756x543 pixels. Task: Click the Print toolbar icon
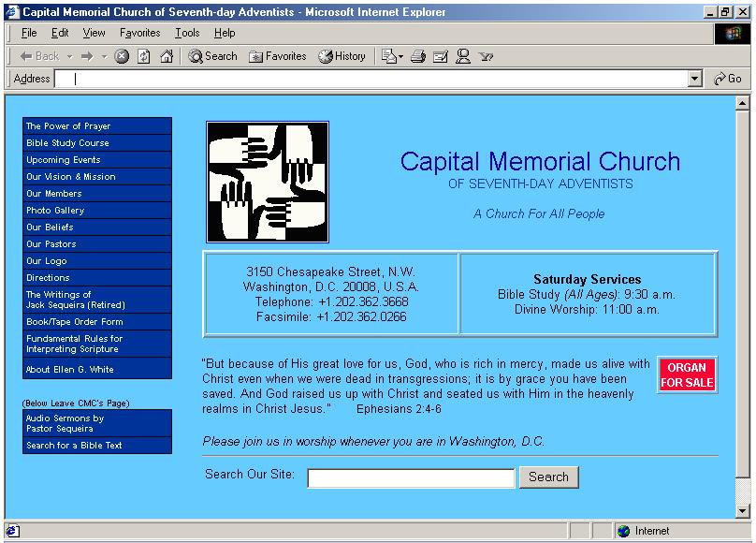(417, 56)
